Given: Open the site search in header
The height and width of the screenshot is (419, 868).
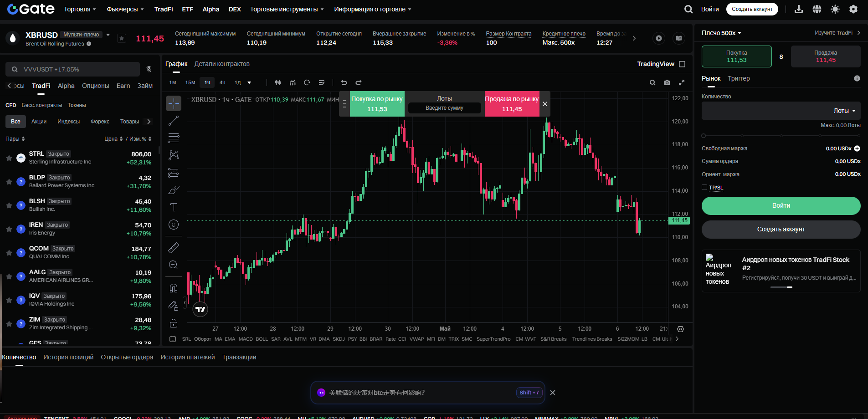Looking at the screenshot, I should [x=688, y=9].
